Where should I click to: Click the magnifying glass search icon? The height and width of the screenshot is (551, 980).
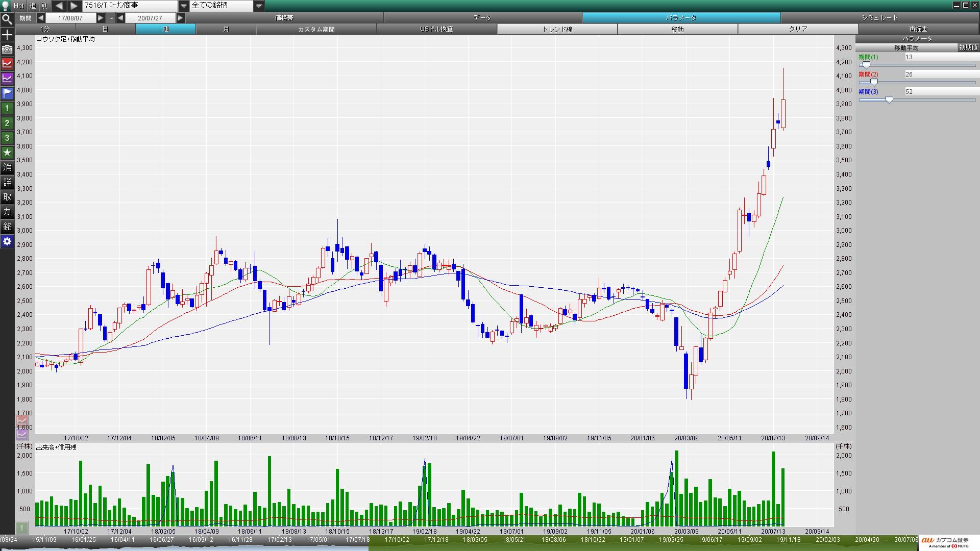click(x=7, y=19)
